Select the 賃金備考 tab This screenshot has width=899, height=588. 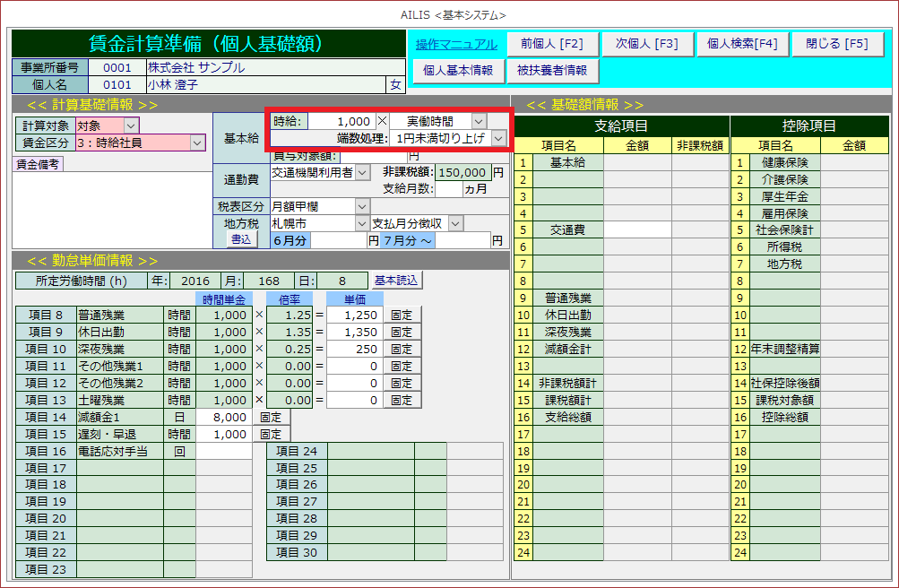pyautogui.click(x=39, y=164)
